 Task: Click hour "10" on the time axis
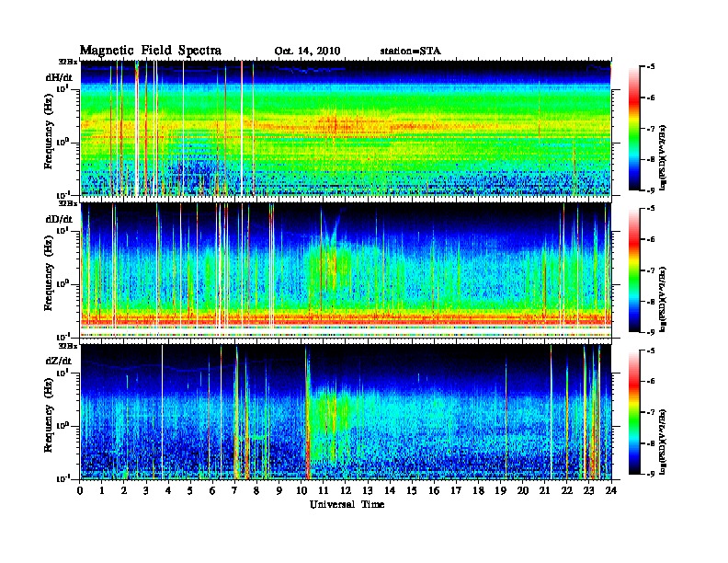(301, 490)
